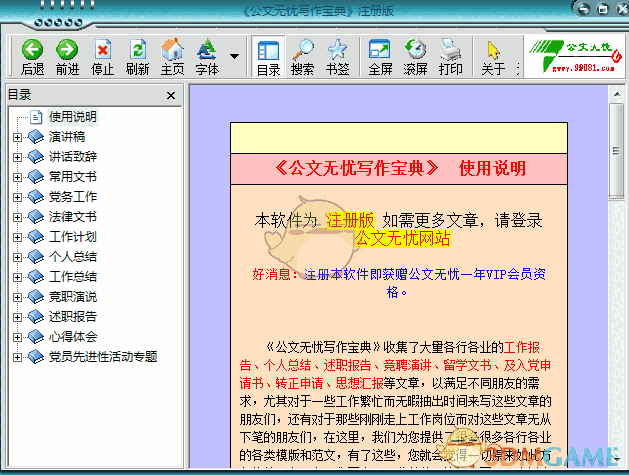Select the 个人总结 category label
629x475 pixels.
[73, 257]
